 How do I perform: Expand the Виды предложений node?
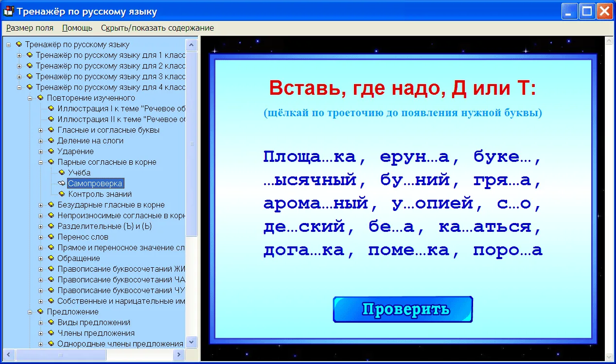41,323
